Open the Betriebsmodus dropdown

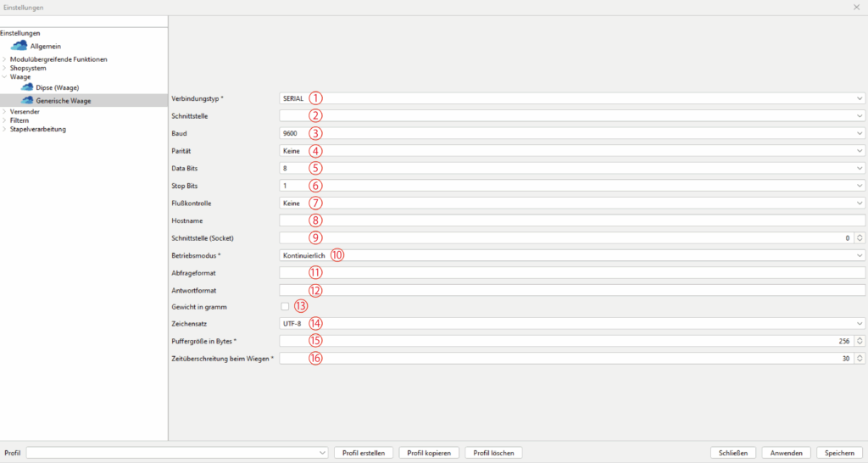point(572,255)
